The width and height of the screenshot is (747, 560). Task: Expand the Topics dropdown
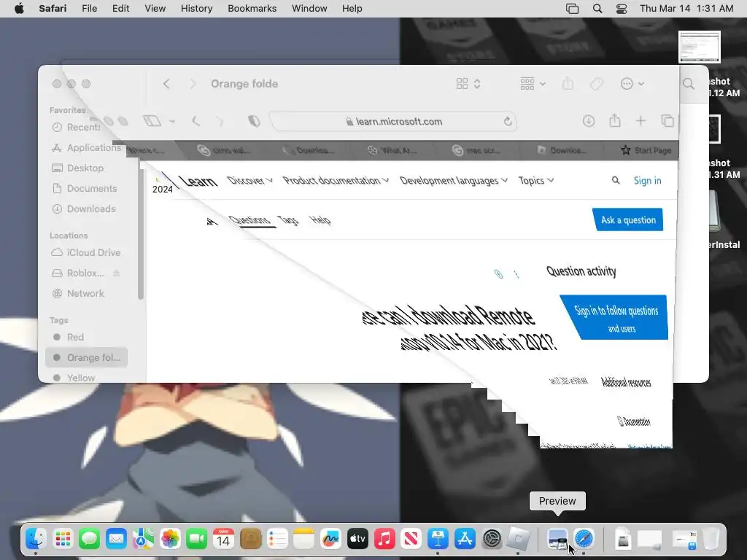point(536,181)
